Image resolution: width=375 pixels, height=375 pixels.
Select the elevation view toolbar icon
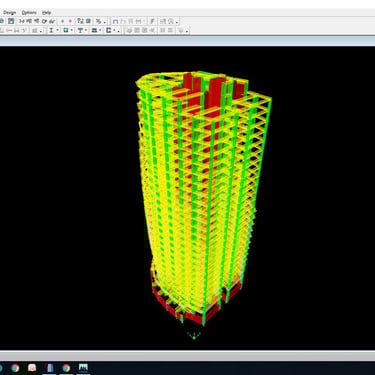tap(37, 21)
